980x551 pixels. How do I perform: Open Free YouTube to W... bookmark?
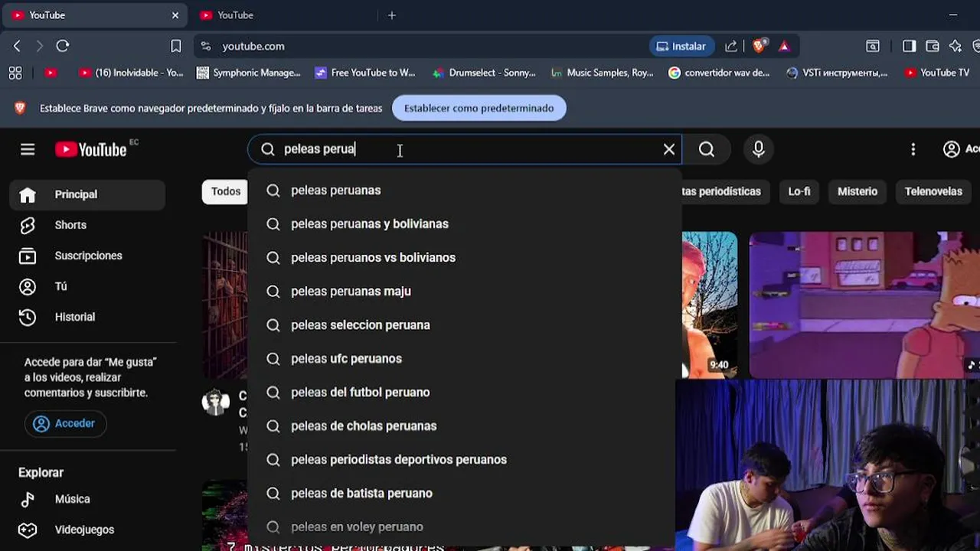click(365, 73)
